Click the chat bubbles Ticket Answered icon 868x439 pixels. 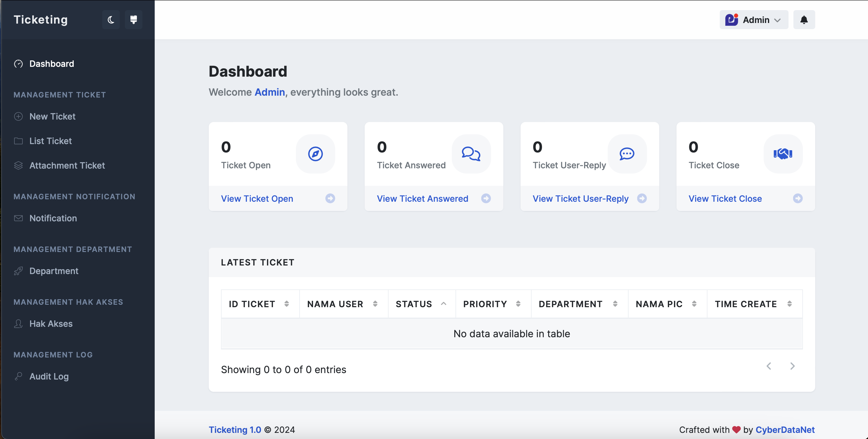471,154
